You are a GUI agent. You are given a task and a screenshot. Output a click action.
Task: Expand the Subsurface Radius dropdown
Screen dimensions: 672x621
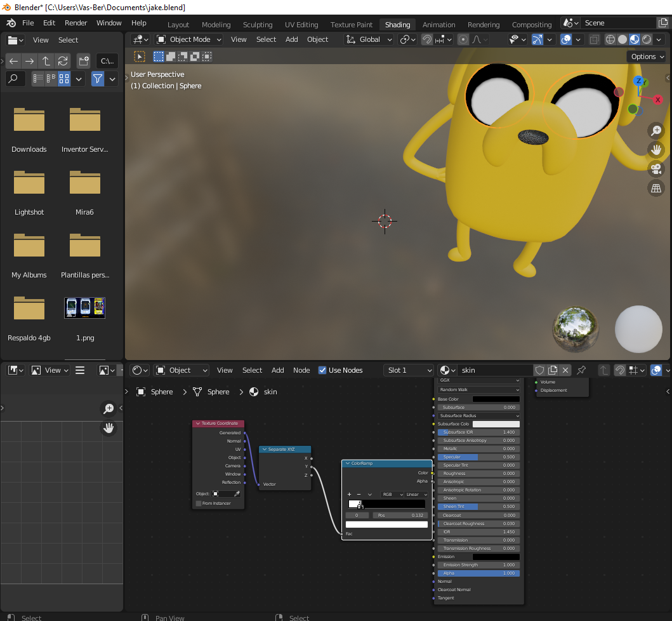478,415
